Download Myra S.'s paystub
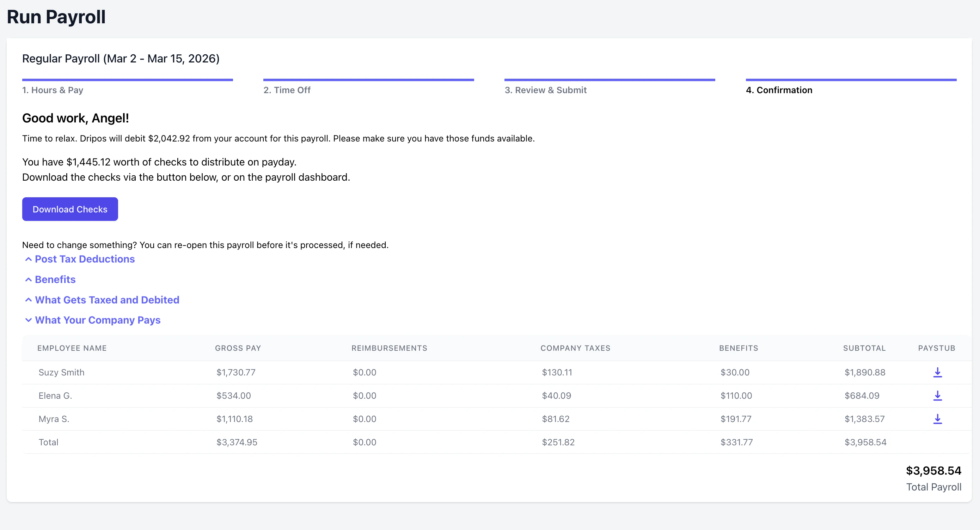Image resolution: width=980 pixels, height=530 pixels. [x=937, y=419]
